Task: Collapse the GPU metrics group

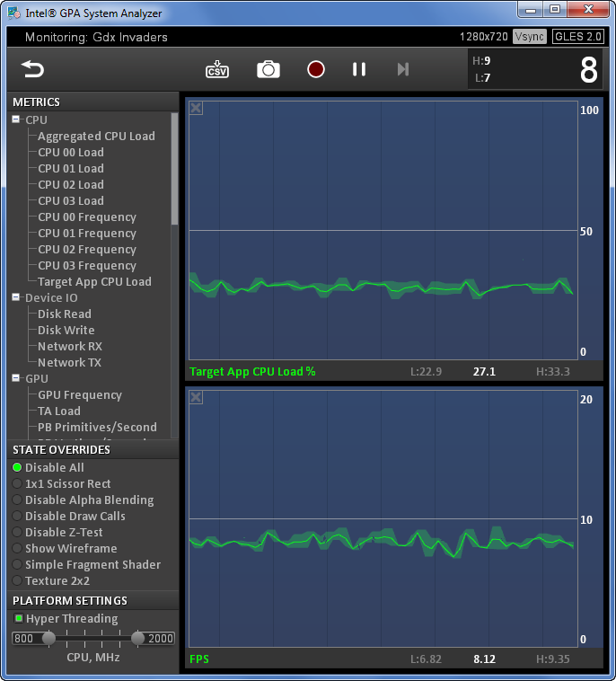Action: pyautogui.click(x=16, y=378)
